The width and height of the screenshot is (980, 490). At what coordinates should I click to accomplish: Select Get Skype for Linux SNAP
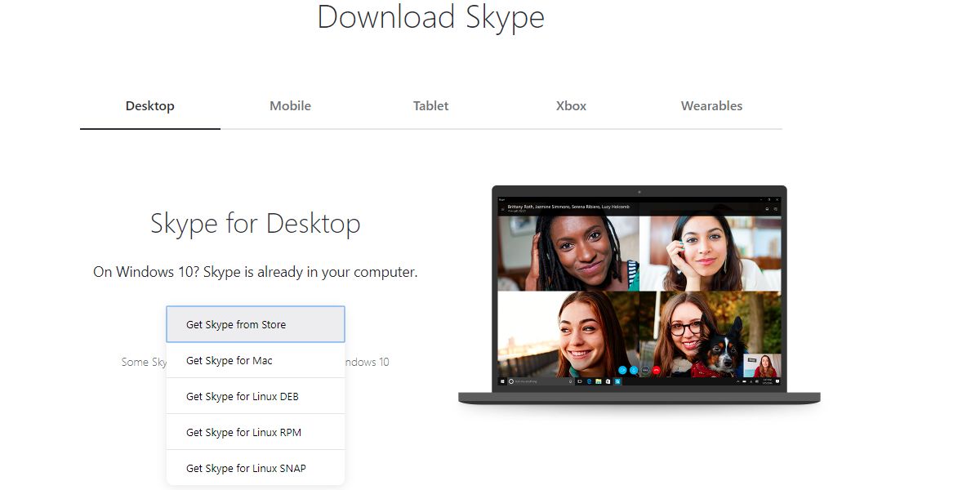[256, 468]
